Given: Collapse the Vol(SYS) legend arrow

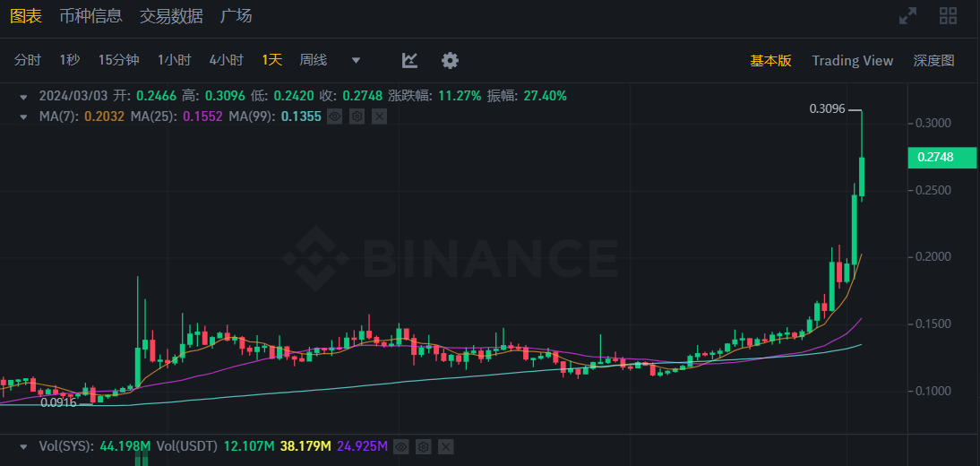Looking at the screenshot, I should [x=22, y=446].
